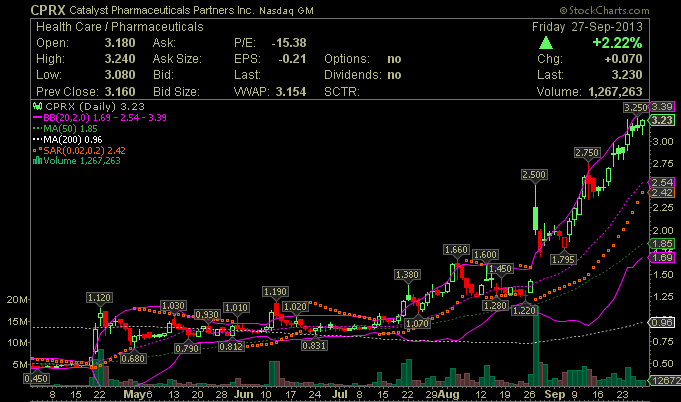Click the orange SAR legend marker
The height and width of the screenshot is (402, 681).
coord(38,149)
